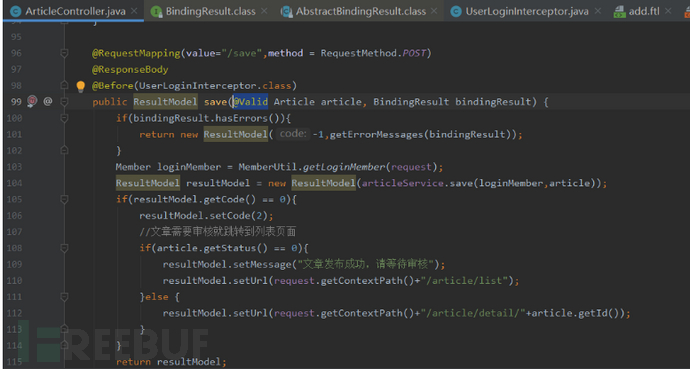The image size is (690, 369).
Task: Close the UserLoginInterceptor.java tab
Action: (597, 11)
